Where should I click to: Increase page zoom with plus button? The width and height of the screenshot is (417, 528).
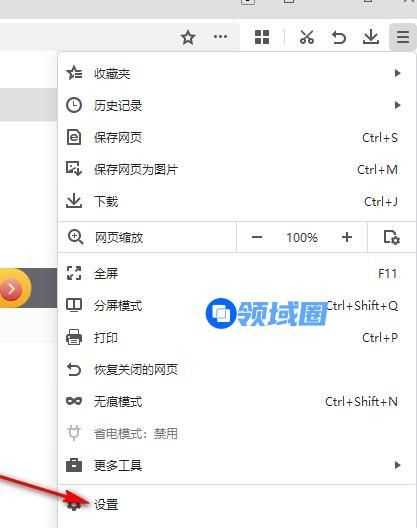[x=347, y=237]
